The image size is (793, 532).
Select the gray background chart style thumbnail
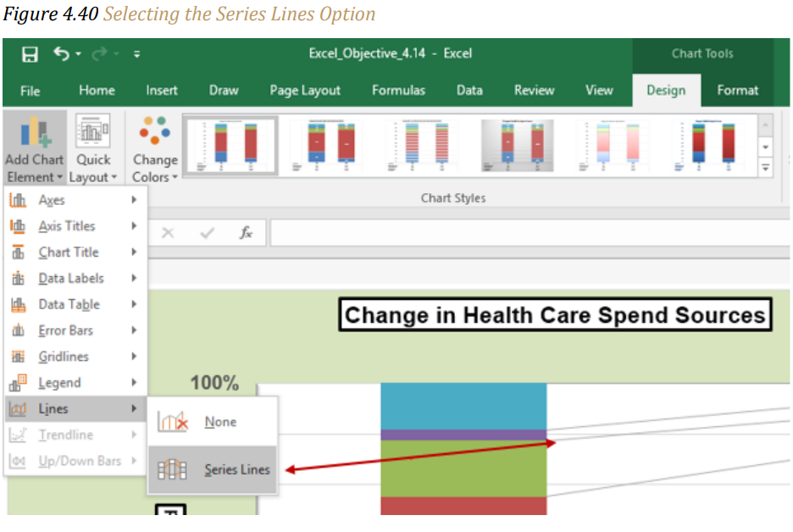pyautogui.click(x=518, y=146)
